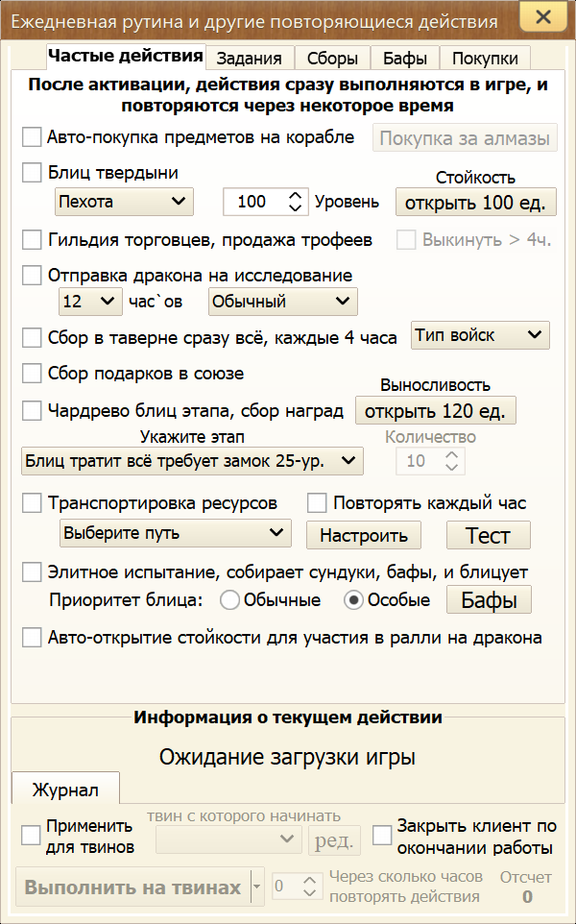Check Повторять каждый час
This screenshot has height=924, width=576.
click(x=317, y=502)
